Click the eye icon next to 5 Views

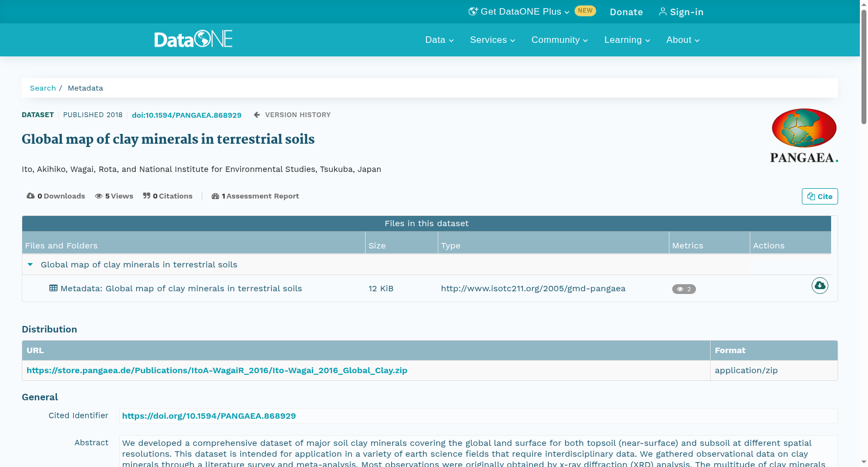[x=99, y=196]
